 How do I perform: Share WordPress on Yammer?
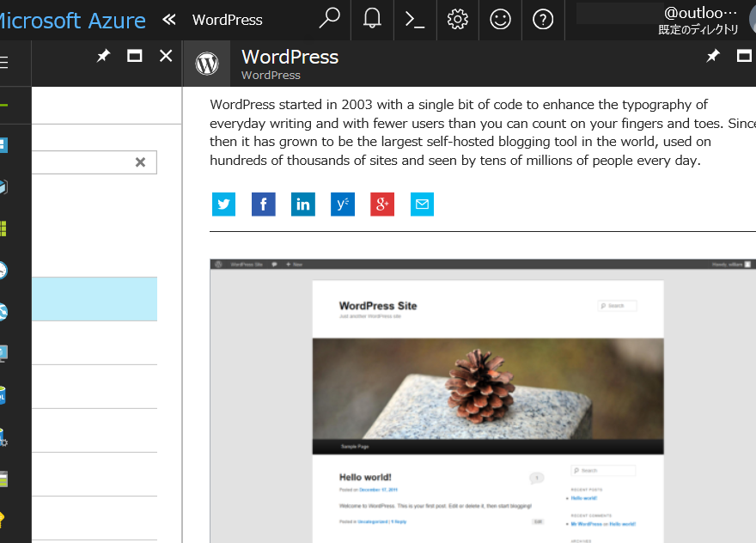pos(342,204)
